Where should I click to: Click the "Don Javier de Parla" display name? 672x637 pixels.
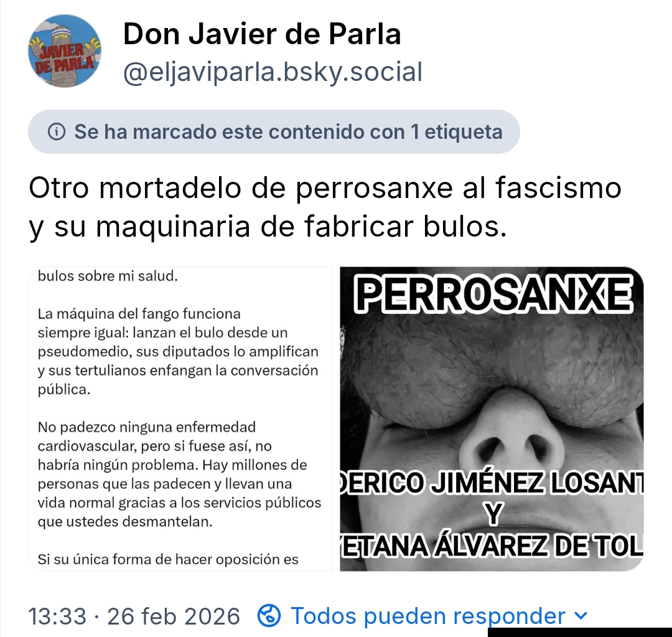tap(262, 34)
